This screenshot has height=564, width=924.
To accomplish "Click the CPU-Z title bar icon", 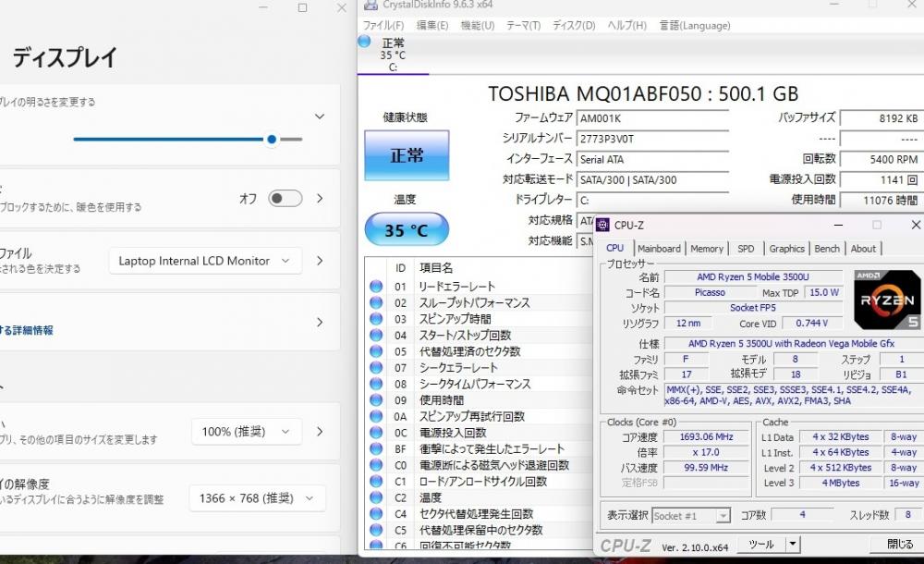I will click(602, 225).
